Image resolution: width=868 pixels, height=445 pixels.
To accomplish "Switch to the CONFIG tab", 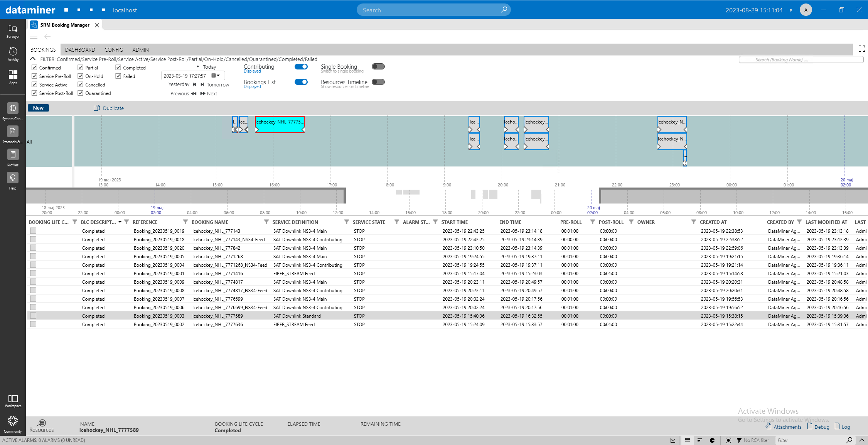I will click(x=114, y=50).
